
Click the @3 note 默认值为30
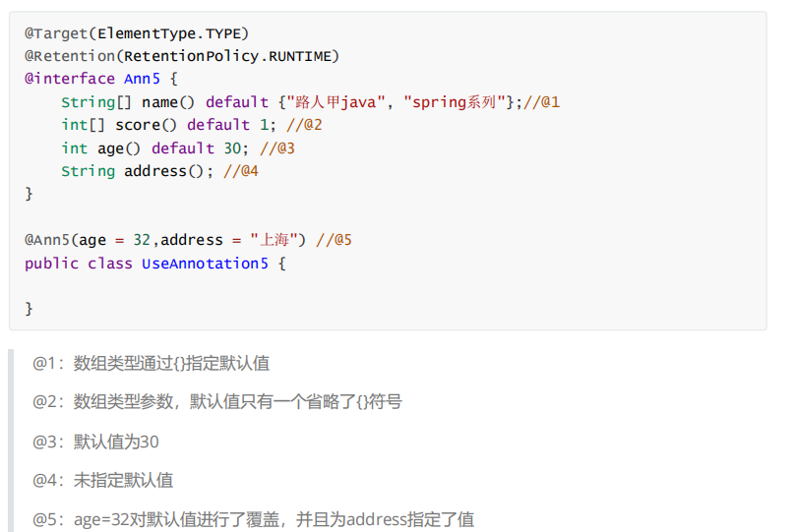[95, 442]
